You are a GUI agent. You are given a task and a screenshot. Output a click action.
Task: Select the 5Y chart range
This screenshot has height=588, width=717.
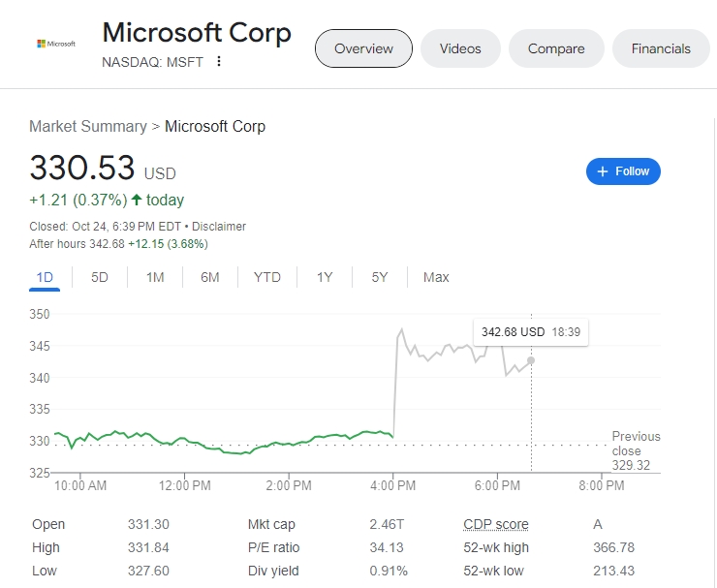[x=380, y=277]
